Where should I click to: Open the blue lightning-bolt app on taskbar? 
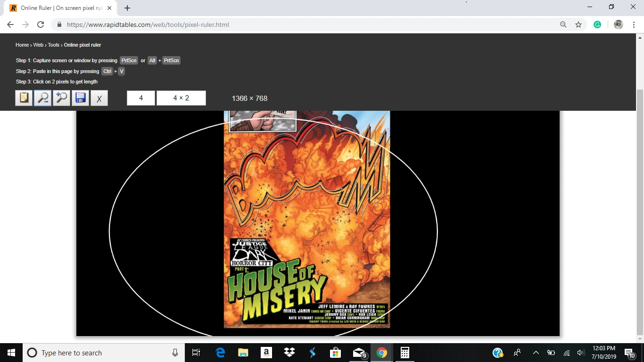coord(312,353)
